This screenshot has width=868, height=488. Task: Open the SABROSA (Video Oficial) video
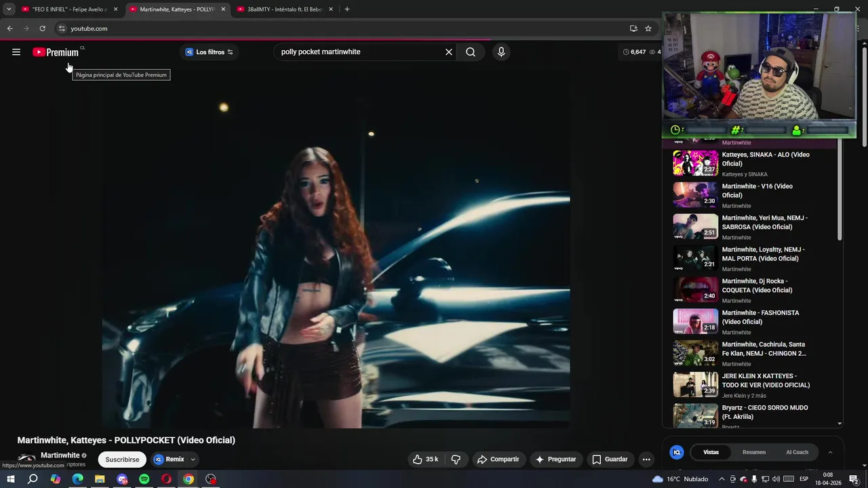[764, 222]
